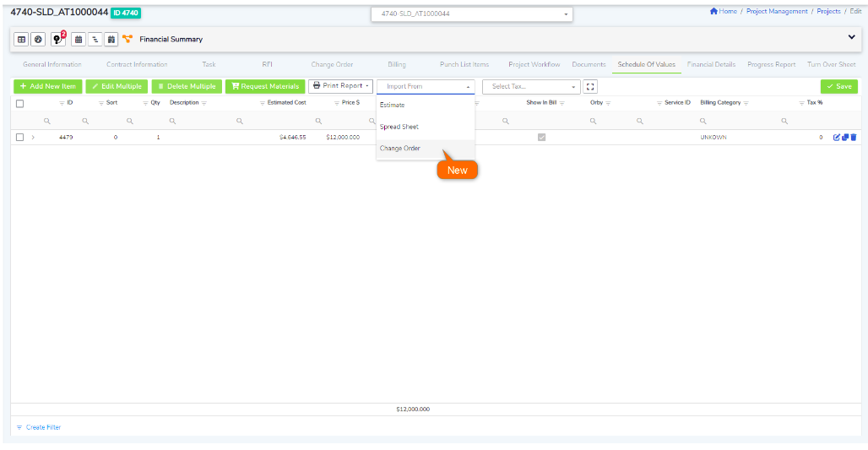The image size is (868, 450).
Task: Toggle Show In Bill checkbox for row 4479
Action: [x=541, y=138]
